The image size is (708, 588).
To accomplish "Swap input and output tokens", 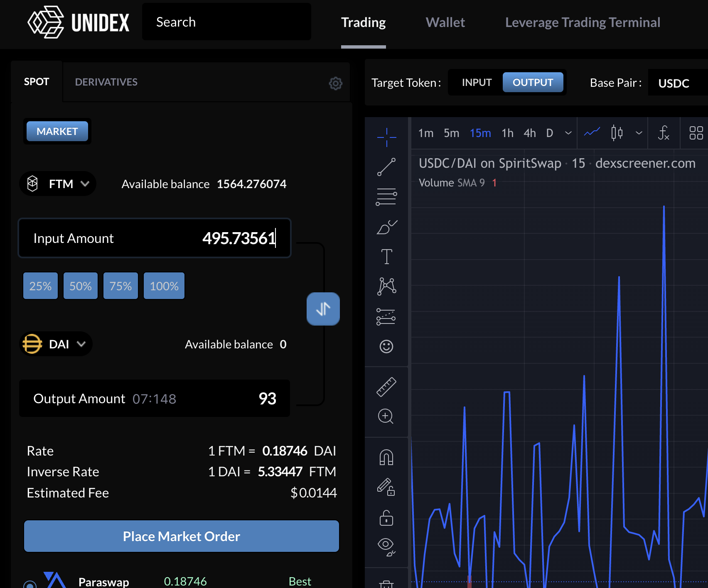I will point(323,309).
